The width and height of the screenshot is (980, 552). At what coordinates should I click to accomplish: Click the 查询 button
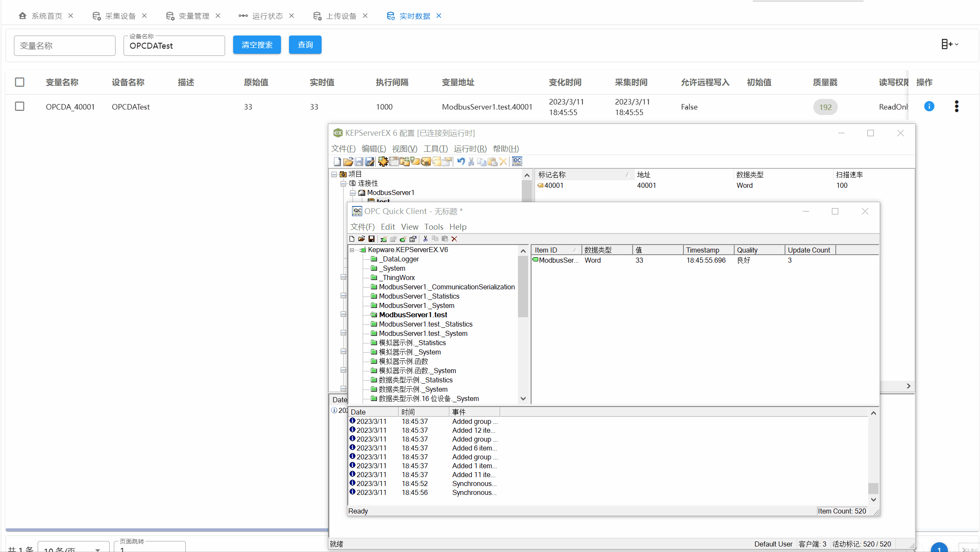tap(305, 45)
